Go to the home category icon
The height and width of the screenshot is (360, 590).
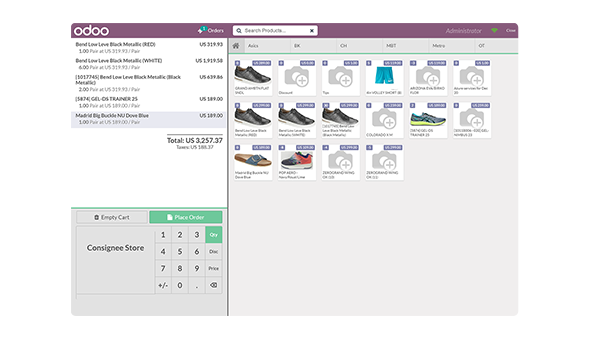click(236, 46)
